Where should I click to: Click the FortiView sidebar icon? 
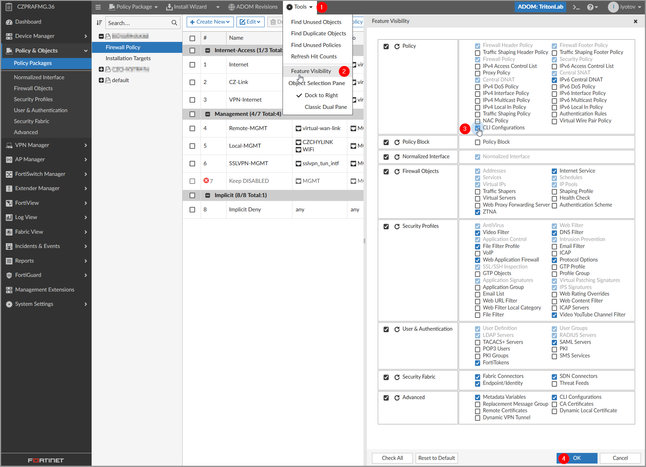click(9, 203)
